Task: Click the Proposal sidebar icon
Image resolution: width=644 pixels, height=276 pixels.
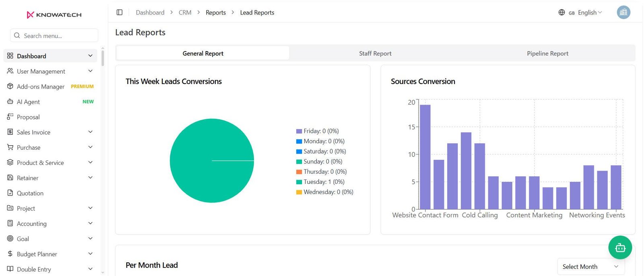Action: (x=10, y=117)
